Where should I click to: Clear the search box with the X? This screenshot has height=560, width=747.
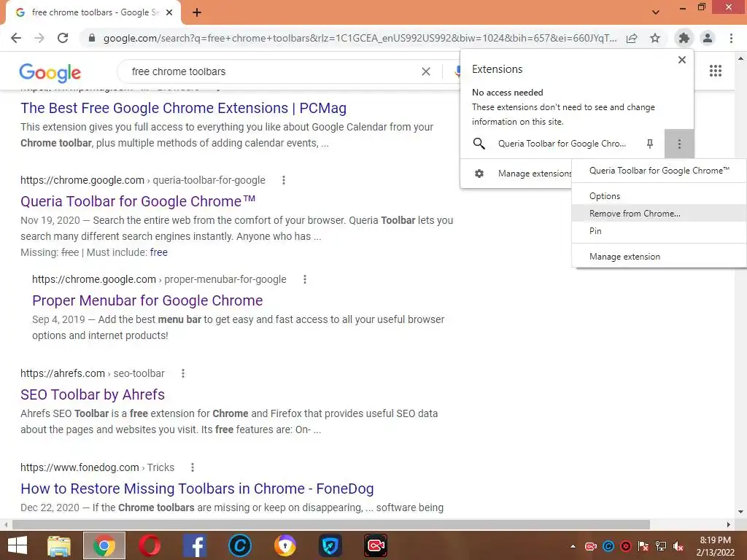click(x=426, y=71)
